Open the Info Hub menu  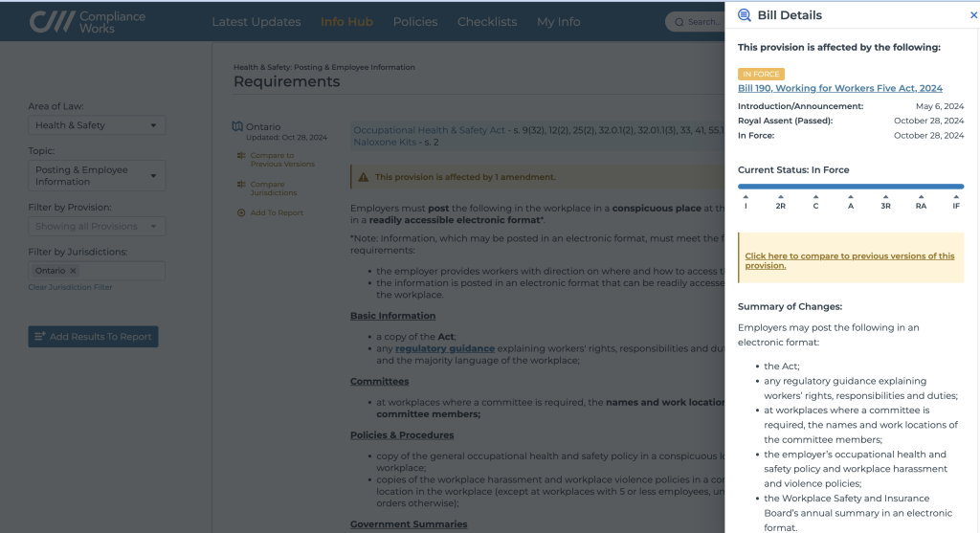[x=346, y=22]
